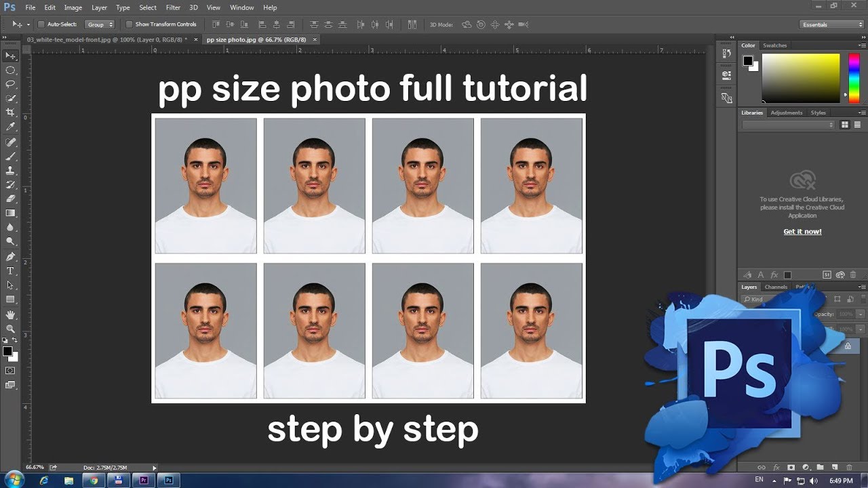This screenshot has height=488, width=868.
Task: Click the toolbar foreground color swatch
Action: [7, 351]
